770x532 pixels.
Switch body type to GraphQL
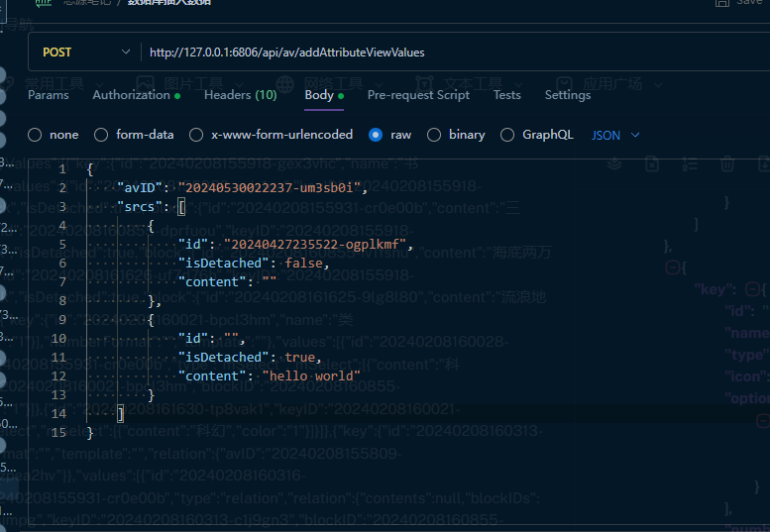(x=507, y=135)
